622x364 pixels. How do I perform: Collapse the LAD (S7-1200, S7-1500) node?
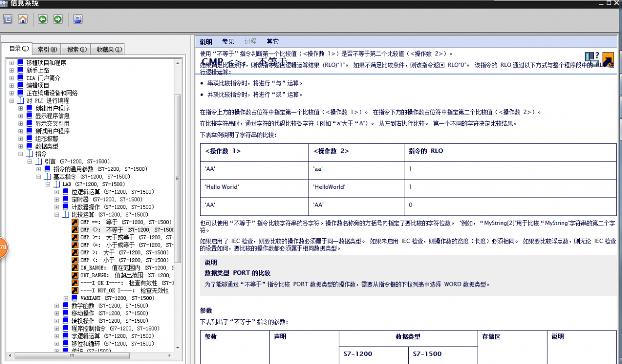[x=48, y=184]
